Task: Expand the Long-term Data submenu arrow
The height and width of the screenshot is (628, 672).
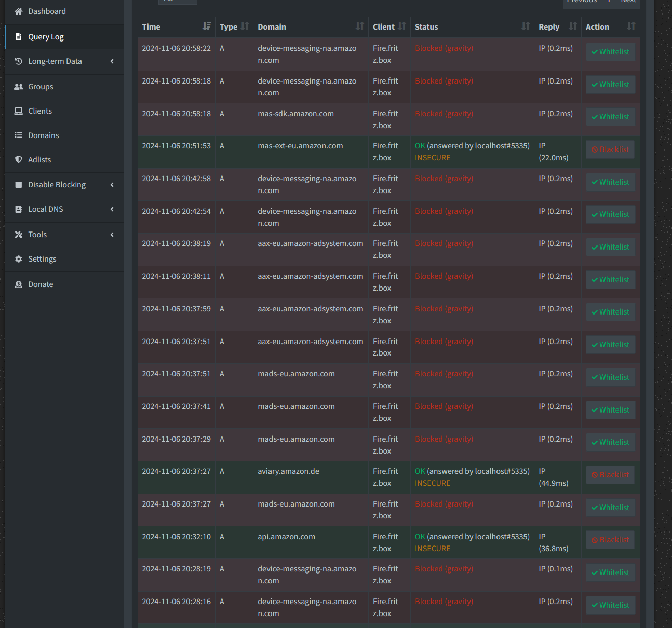Action: [112, 61]
